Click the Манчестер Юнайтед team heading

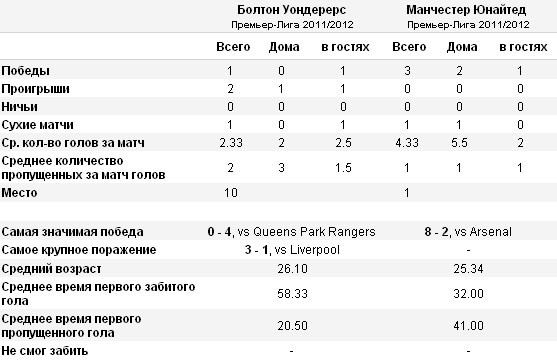(466, 10)
